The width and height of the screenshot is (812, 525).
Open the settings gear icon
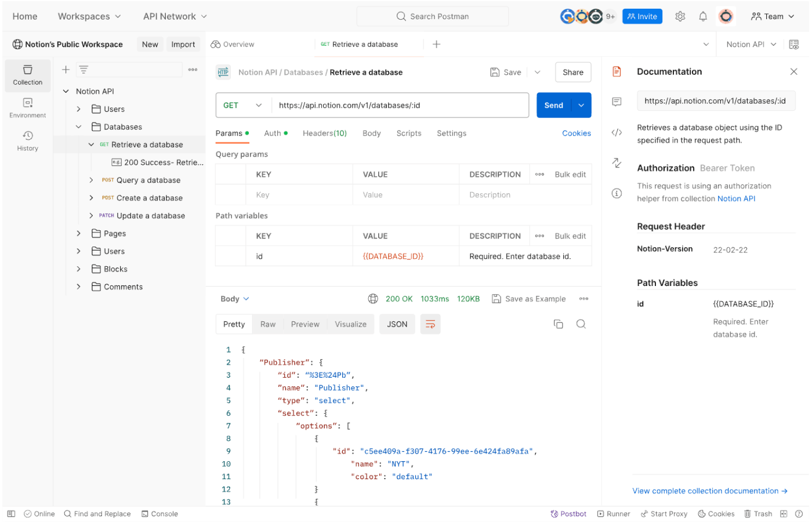(x=680, y=16)
